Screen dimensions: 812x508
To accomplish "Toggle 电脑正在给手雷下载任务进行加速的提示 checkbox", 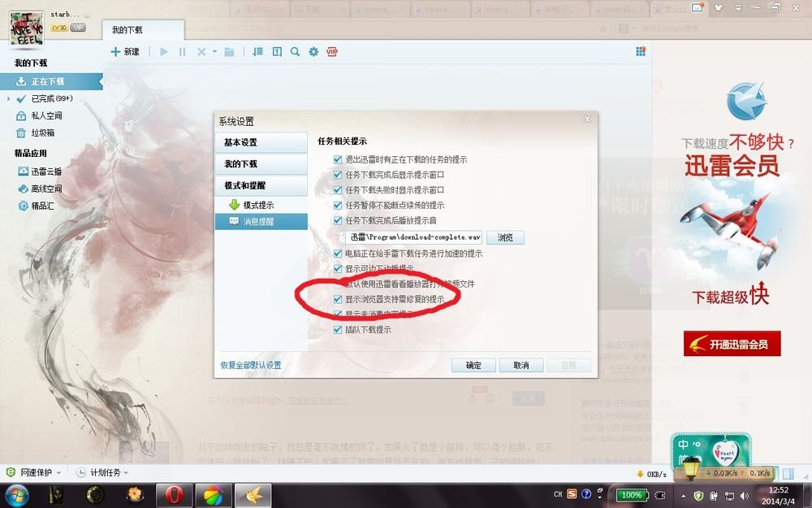I will tap(338, 254).
